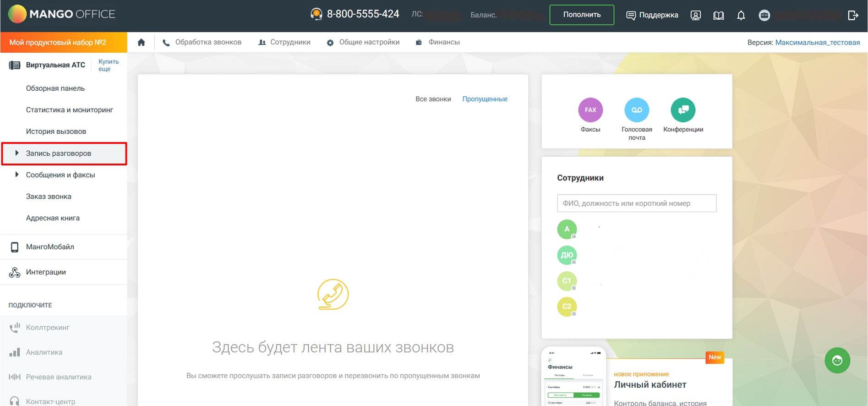Open Общие настройки menu
The image size is (868, 406).
(363, 42)
